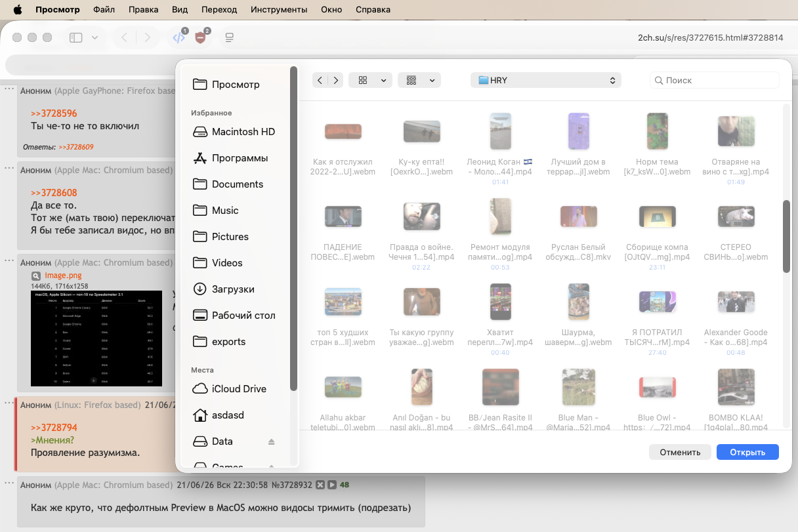Open the HRY folder path dropdown
Viewport: 798px width, 532px height.
point(546,80)
